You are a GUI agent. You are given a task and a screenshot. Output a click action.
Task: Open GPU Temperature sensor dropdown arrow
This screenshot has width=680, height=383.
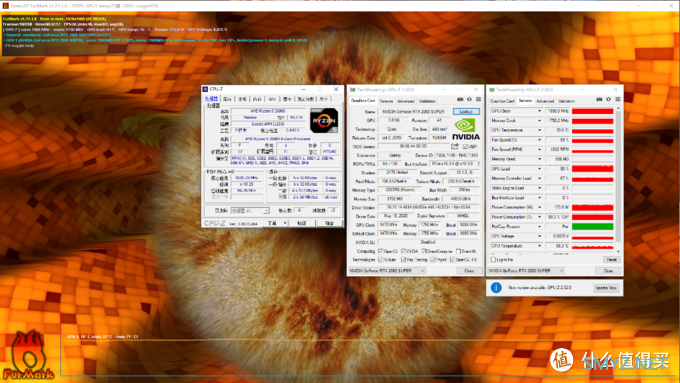click(x=539, y=130)
